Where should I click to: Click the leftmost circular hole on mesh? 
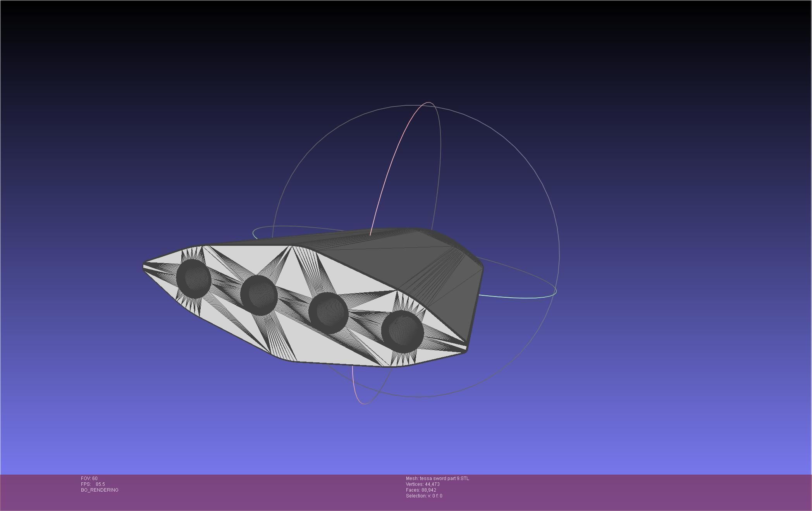click(x=194, y=279)
